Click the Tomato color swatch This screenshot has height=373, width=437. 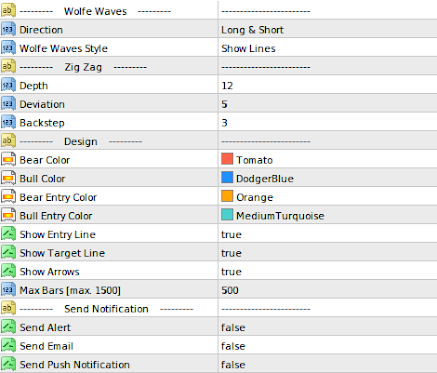pos(227,159)
